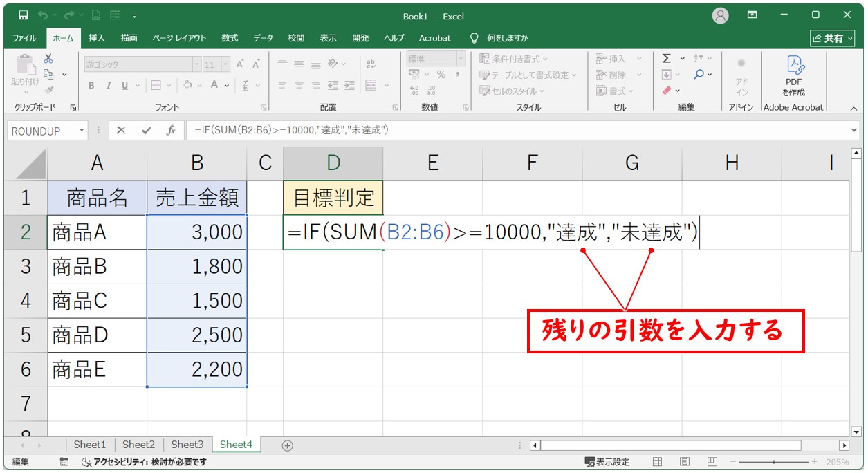
Task: Switch to Page Layout view in status bar
Action: click(x=684, y=462)
